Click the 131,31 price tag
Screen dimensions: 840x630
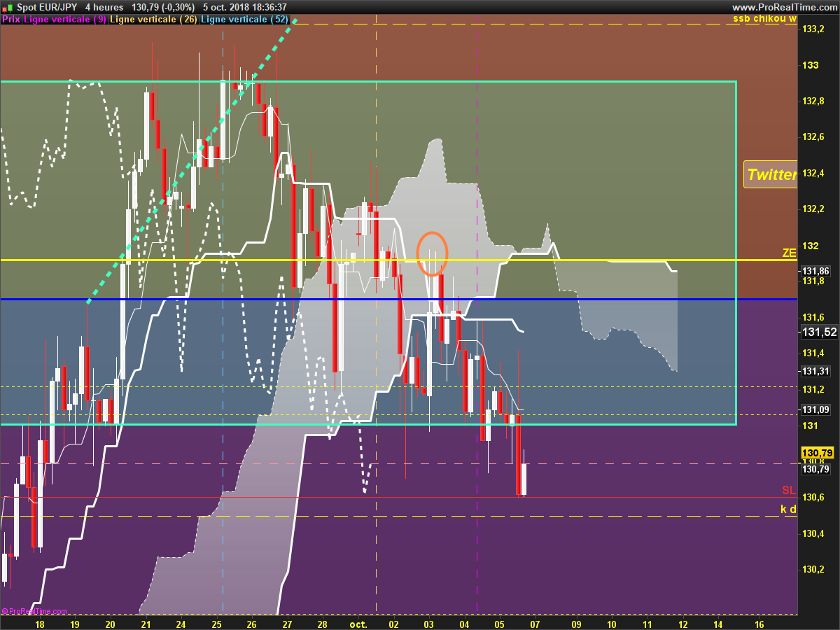815,372
